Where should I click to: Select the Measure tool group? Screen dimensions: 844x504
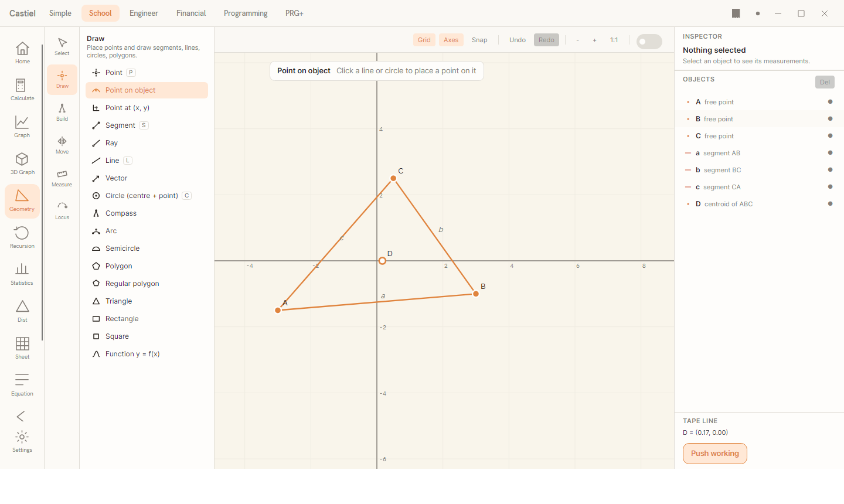62,178
